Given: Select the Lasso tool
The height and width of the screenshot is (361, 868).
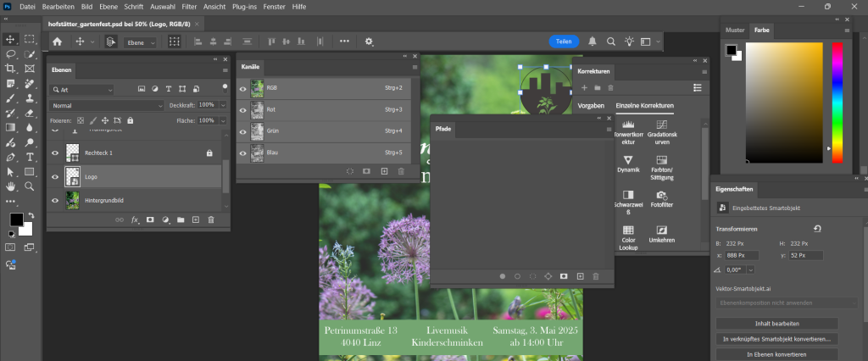Looking at the screenshot, I should [11, 53].
